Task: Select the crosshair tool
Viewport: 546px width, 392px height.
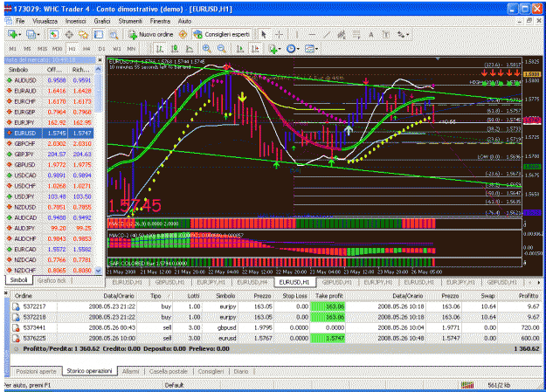Action: tap(279, 34)
